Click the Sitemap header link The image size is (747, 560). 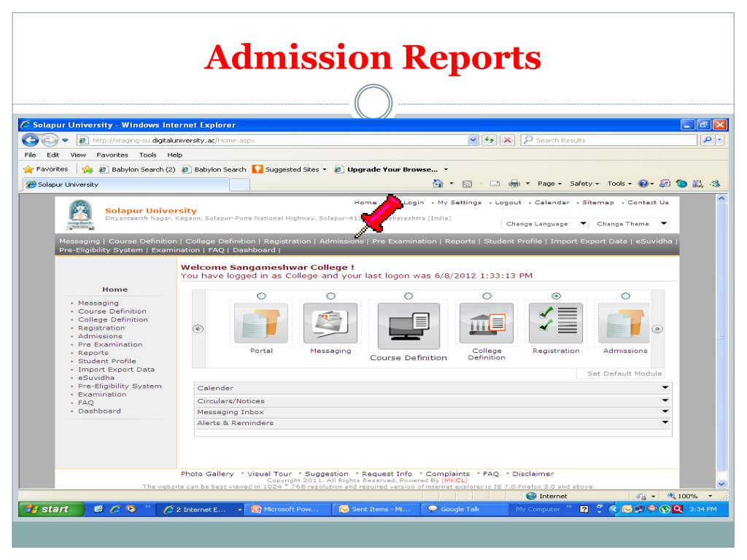click(598, 203)
